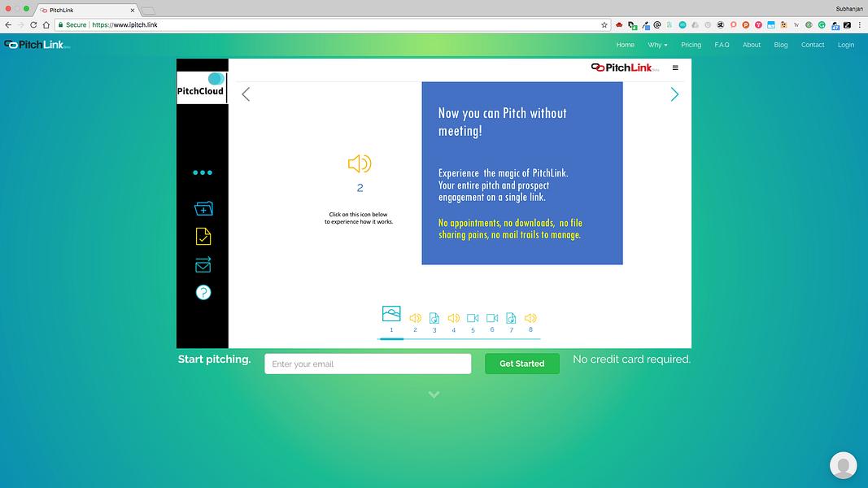The height and width of the screenshot is (488, 868).
Task: Select audio item 2 in slide strip
Action: (x=415, y=318)
